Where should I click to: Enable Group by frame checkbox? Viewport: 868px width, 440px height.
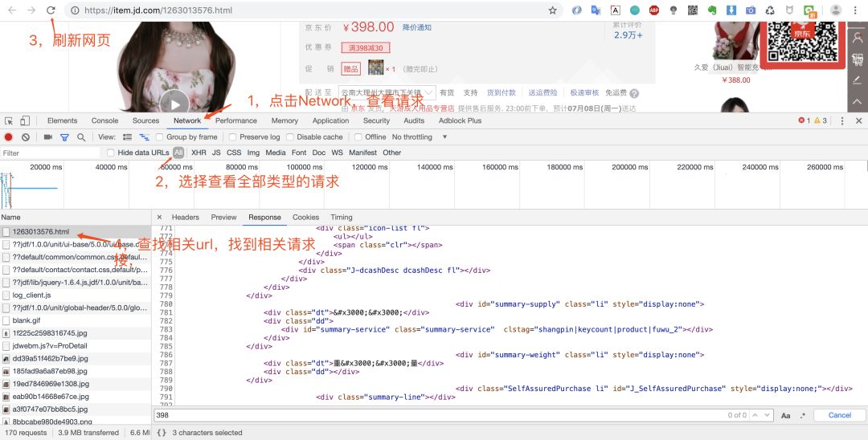[x=159, y=137]
